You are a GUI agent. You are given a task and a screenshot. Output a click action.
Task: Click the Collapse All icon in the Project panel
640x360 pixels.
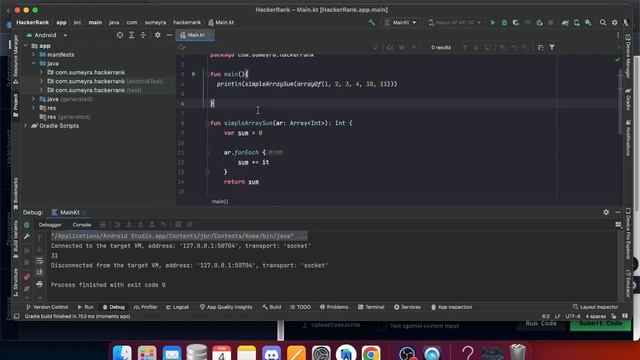pyautogui.click(x=143, y=35)
